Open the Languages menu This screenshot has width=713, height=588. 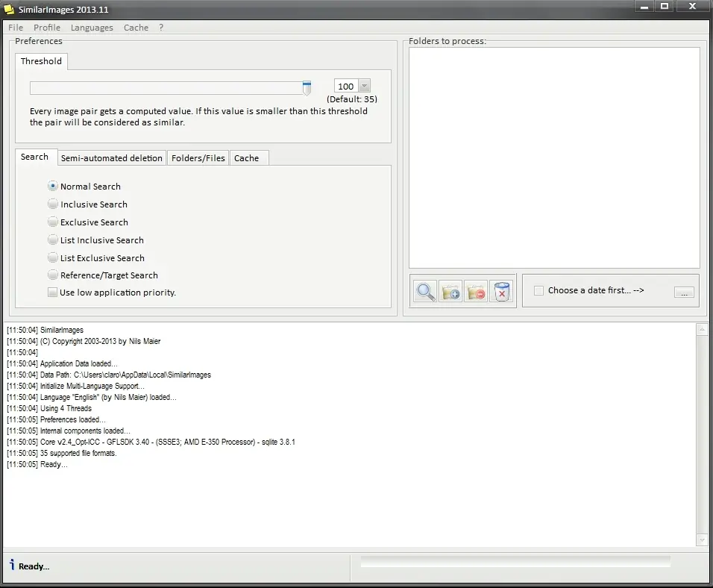coord(92,28)
